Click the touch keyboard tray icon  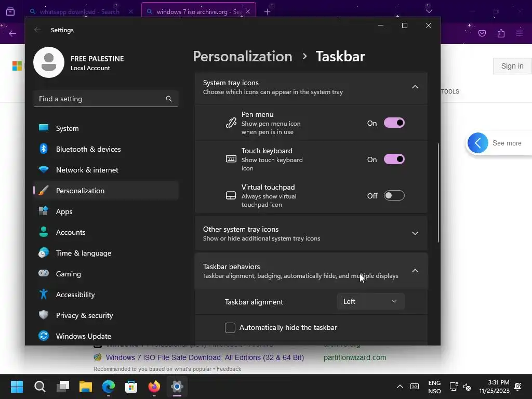click(415, 386)
